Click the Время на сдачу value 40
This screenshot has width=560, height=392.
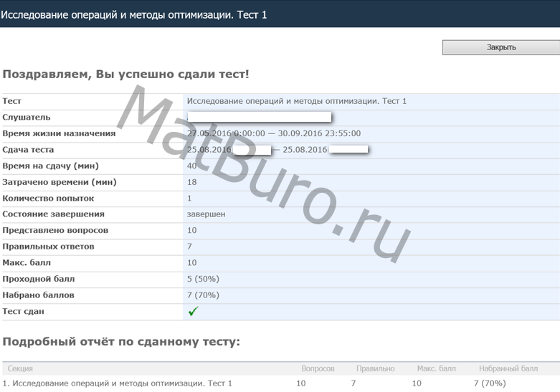point(191,166)
